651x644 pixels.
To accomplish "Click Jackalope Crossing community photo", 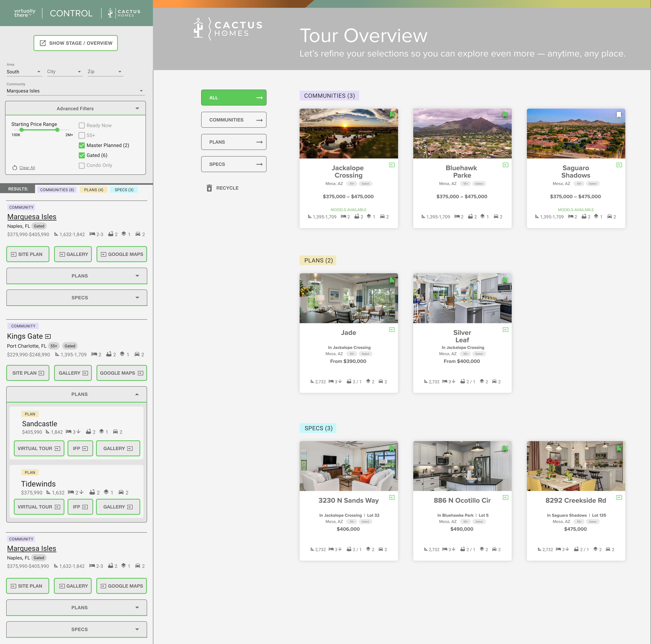I will pos(349,134).
